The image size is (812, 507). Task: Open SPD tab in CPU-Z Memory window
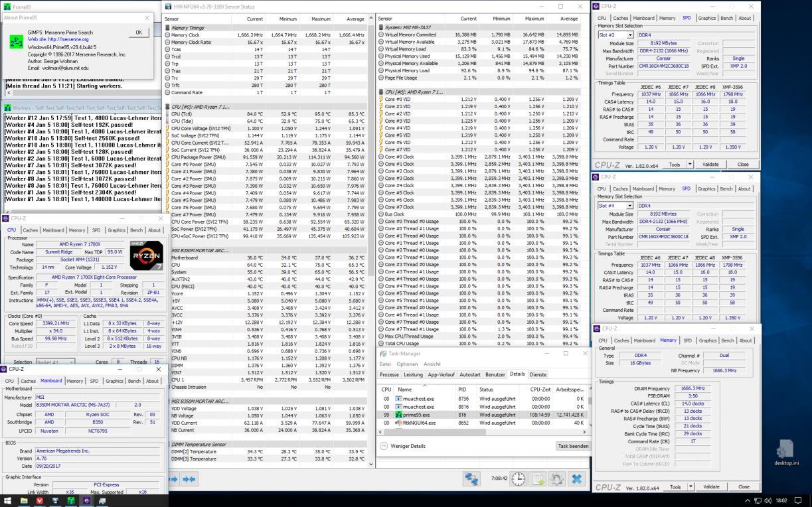(x=687, y=340)
